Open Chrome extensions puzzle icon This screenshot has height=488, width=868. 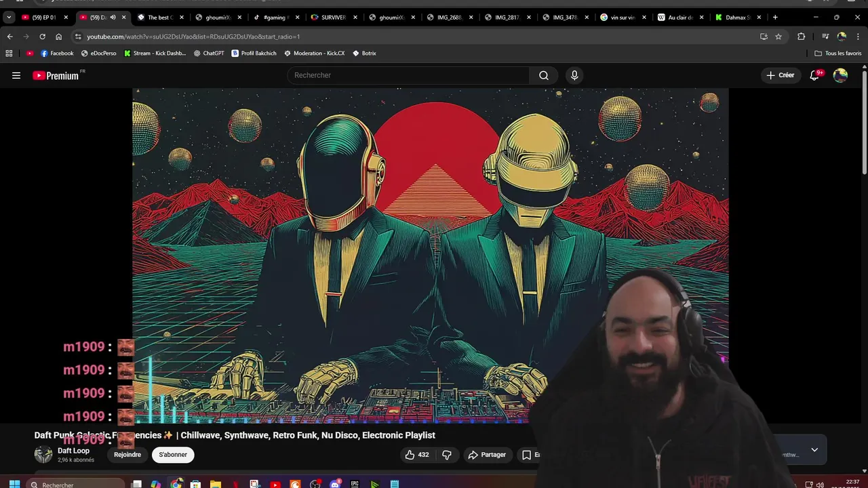click(x=801, y=37)
